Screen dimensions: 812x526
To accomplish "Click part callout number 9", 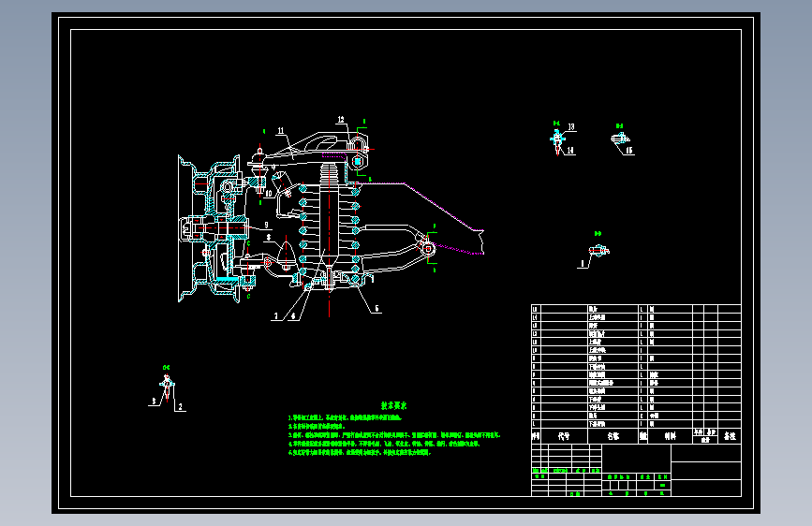I will pos(266,226).
